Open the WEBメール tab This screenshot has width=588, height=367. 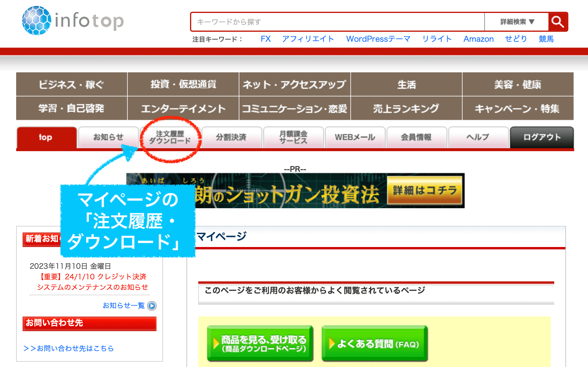(x=355, y=137)
